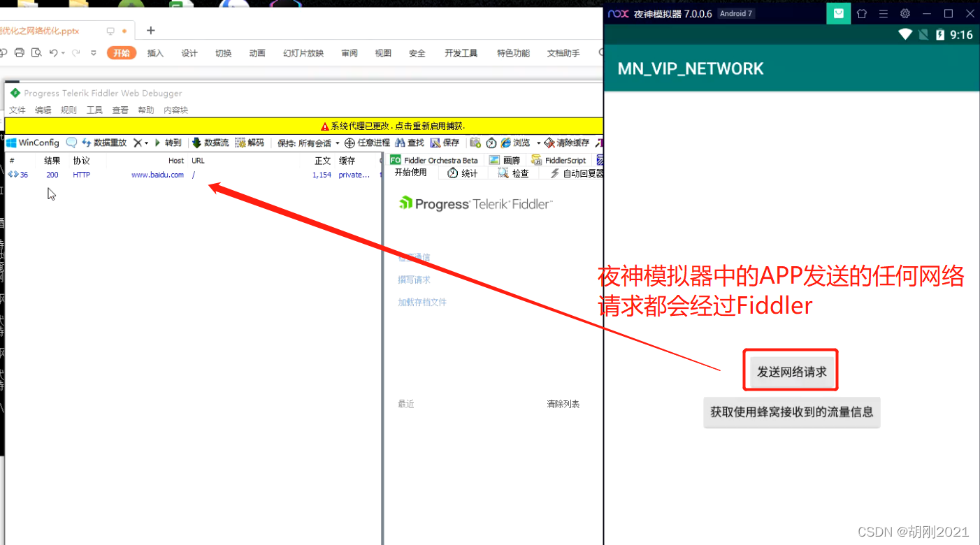Select session 36 www.baidu.com row

tap(193, 175)
